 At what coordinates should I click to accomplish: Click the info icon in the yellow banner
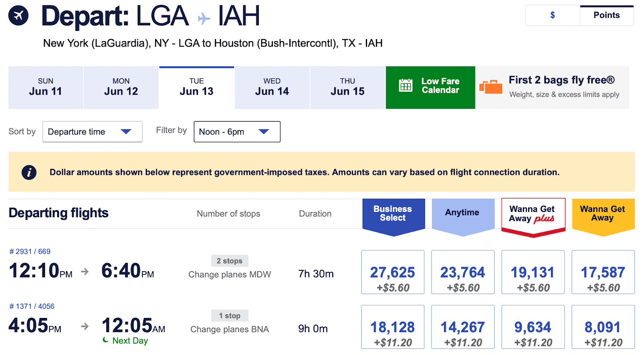29,172
